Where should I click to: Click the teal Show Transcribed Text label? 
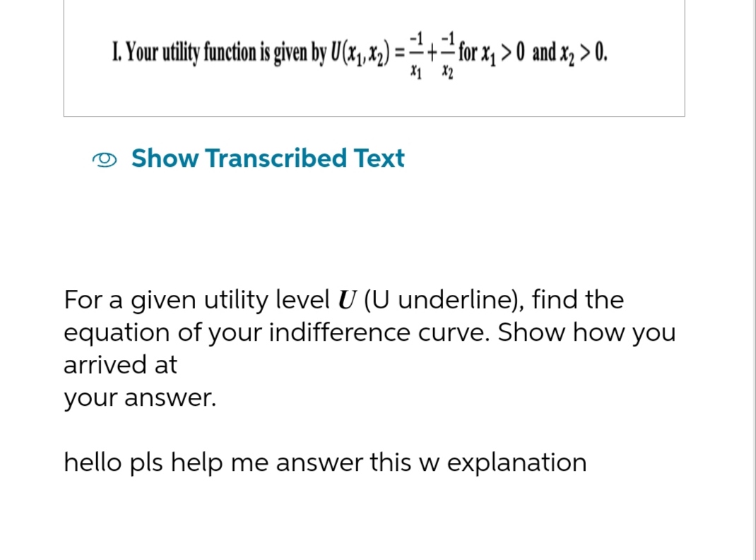pyautogui.click(x=267, y=158)
